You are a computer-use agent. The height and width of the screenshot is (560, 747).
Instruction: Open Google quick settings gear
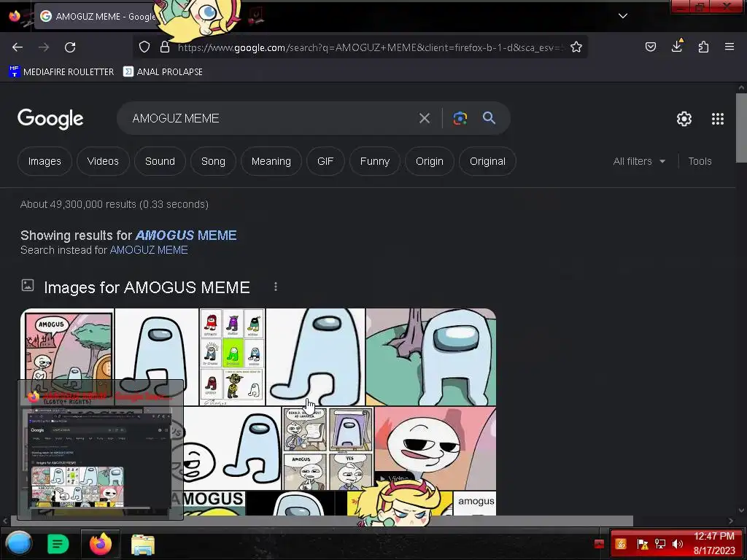[x=684, y=119]
